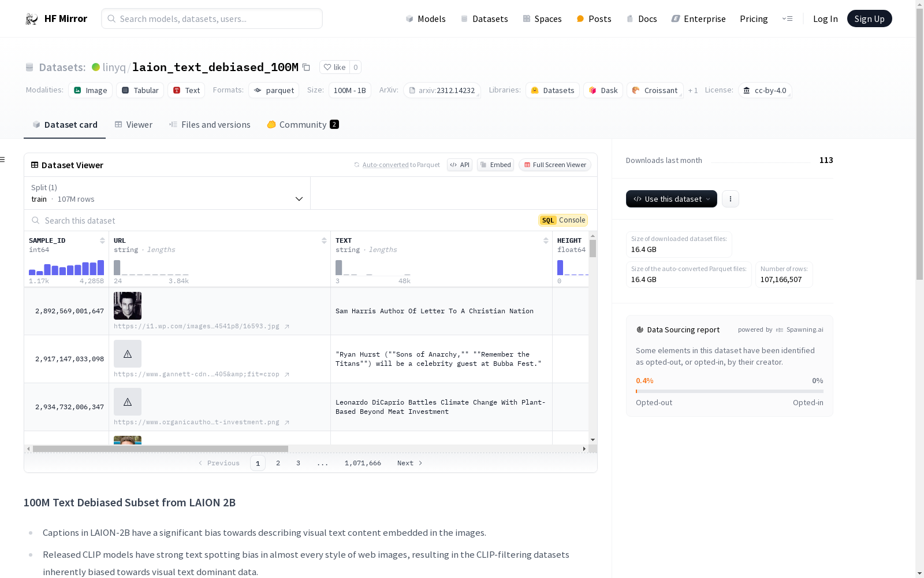Open external link for the i1.wp.com image URL

(287, 327)
